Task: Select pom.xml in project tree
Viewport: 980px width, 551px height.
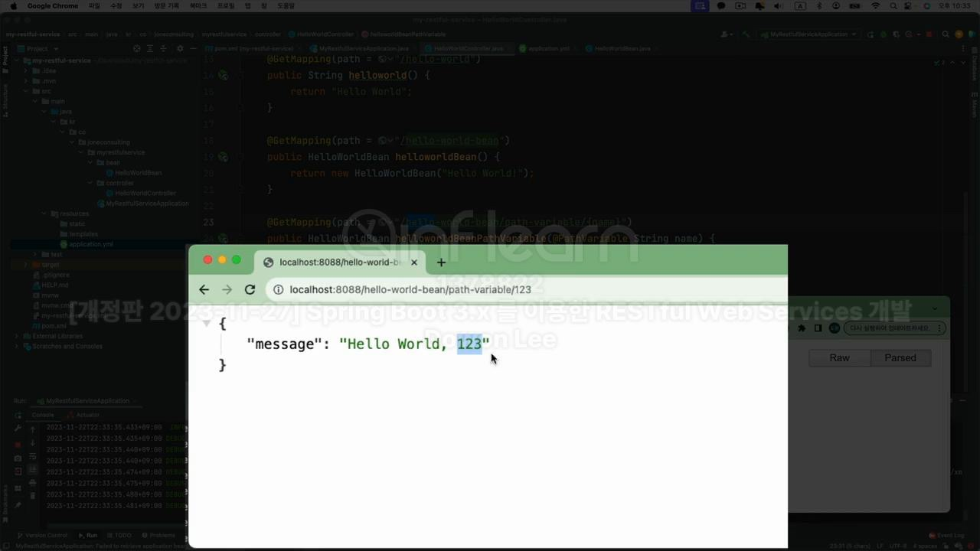Action: coord(49,326)
